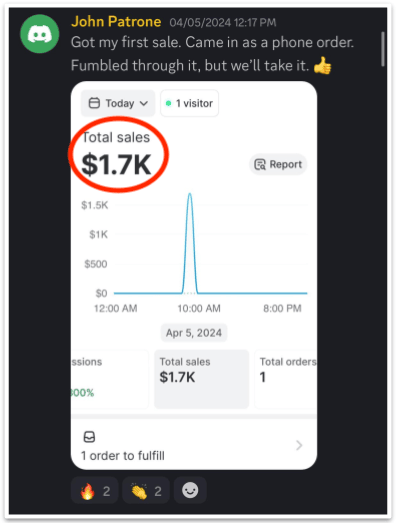Click the calendar icon beside Today
Viewport: 396px width, 523px height.
[94, 103]
